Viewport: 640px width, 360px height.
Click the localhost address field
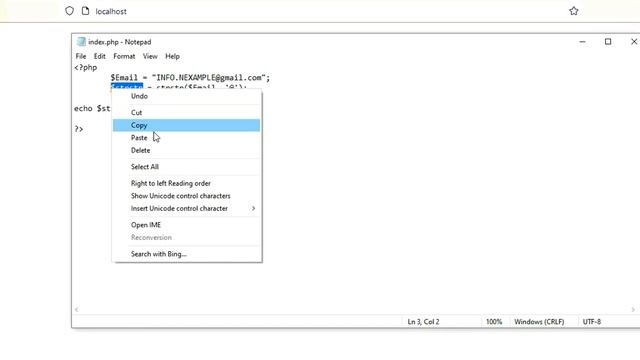tap(111, 11)
